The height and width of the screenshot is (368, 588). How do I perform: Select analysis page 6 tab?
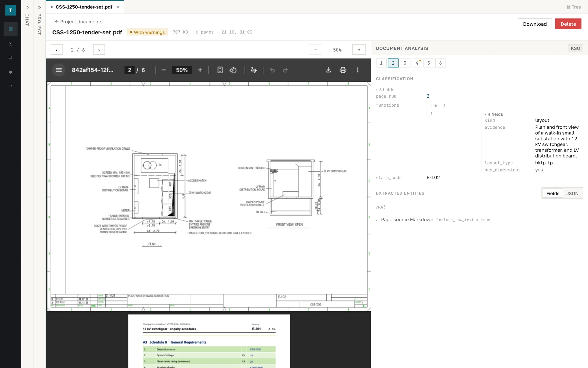[x=440, y=63]
